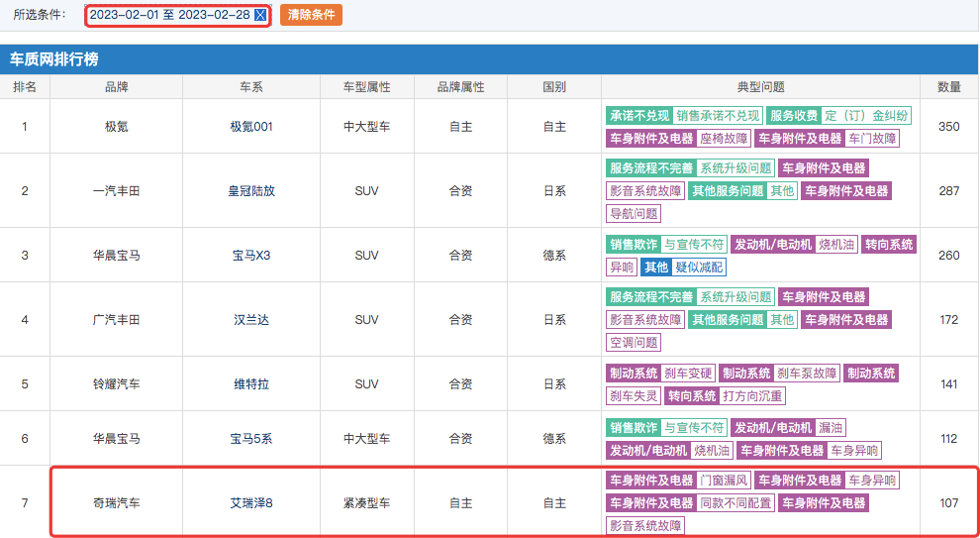The width and height of the screenshot is (980, 538).
Task: Click 中大型车 in the 极氪001 row
Action: click(x=367, y=127)
